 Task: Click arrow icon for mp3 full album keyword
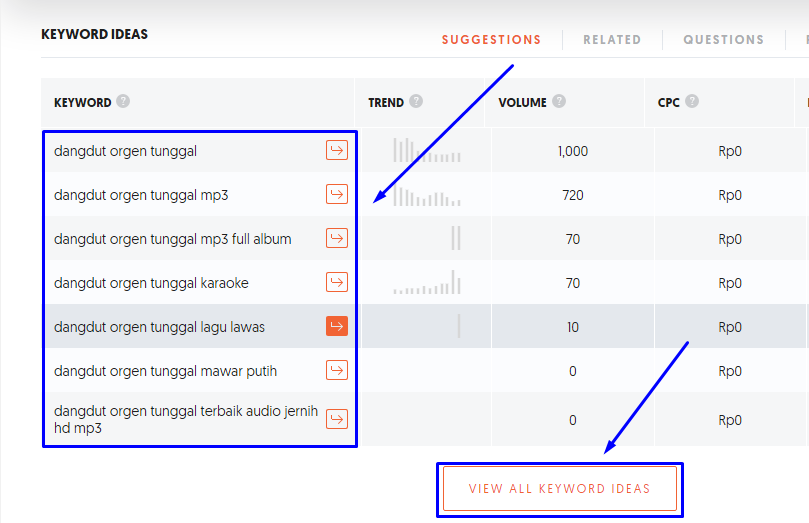point(337,238)
